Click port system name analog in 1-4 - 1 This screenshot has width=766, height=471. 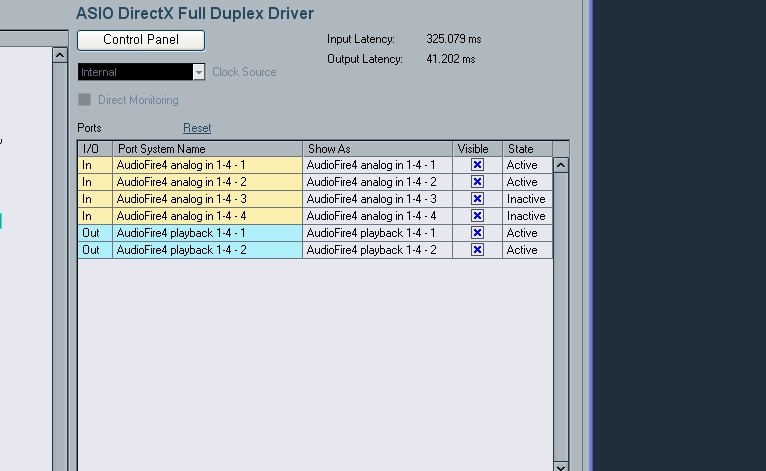(208, 165)
